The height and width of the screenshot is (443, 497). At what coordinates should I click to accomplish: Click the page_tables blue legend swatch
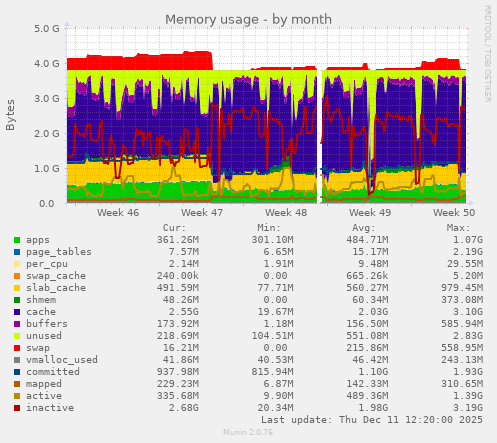[x=17, y=252]
